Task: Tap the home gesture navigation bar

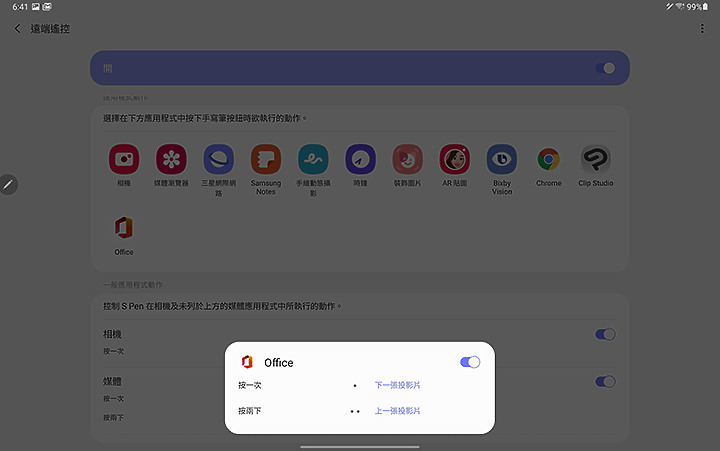Action: (360, 446)
